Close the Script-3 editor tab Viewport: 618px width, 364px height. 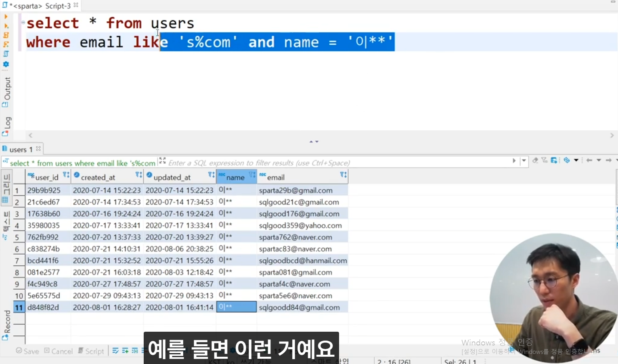pos(76,5)
